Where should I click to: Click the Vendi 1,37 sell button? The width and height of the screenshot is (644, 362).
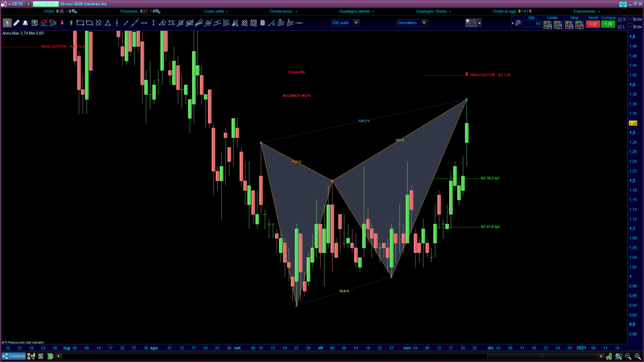(x=593, y=24)
